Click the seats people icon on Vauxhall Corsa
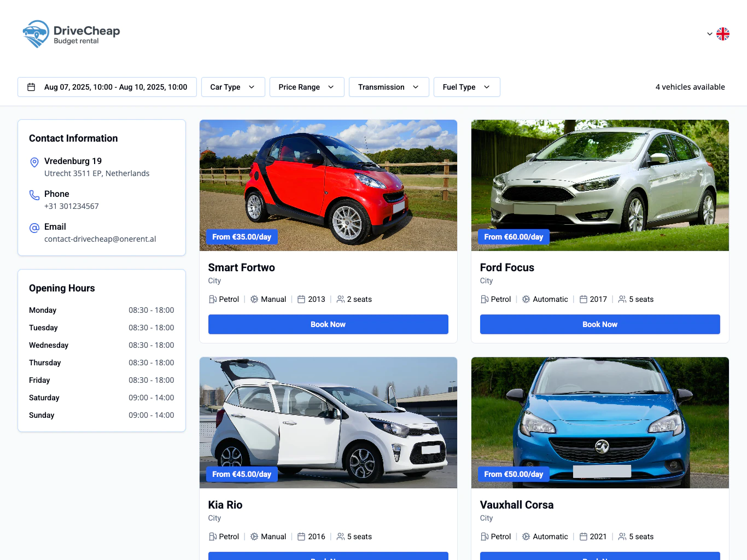This screenshot has height=560, width=747. tap(622, 536)
